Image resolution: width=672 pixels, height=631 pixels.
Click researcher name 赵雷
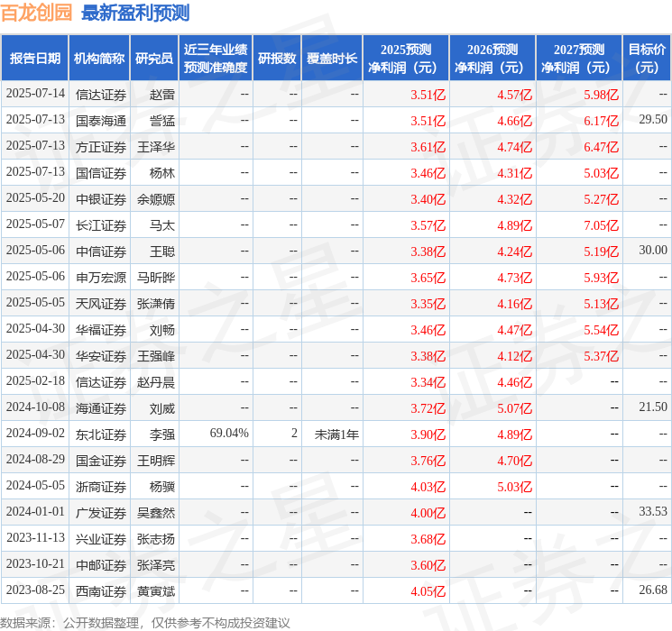(162, 95)
